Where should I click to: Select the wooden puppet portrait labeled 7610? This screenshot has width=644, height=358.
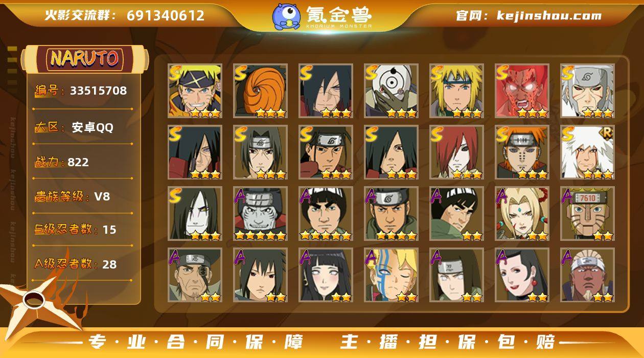[x=587, y=213]
